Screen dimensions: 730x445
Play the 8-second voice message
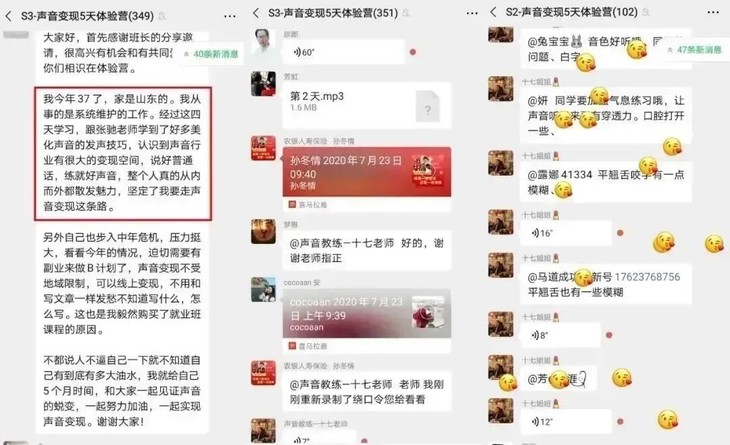click(x=560, y=335)
